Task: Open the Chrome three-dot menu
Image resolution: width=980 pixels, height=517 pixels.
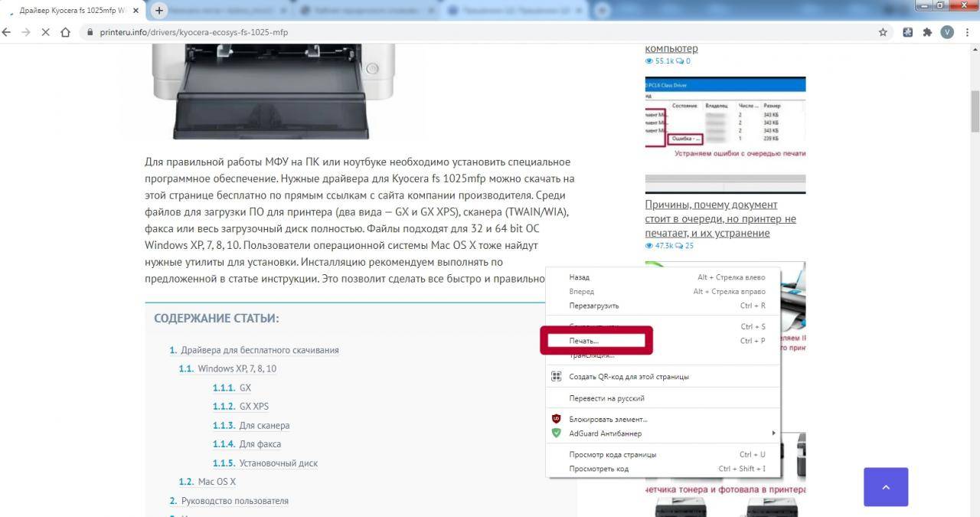Action: 968,32
